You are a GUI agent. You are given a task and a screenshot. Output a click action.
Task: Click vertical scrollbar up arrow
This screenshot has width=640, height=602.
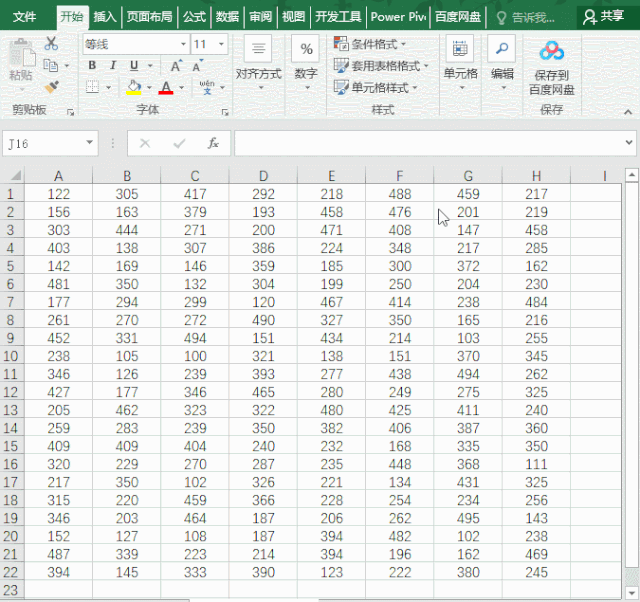(x=632, y=175)
